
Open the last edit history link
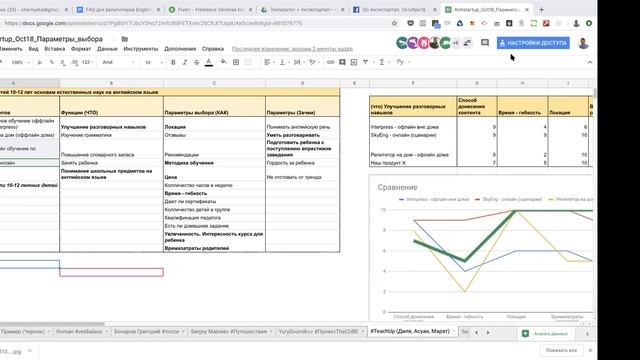coord(292,49)
